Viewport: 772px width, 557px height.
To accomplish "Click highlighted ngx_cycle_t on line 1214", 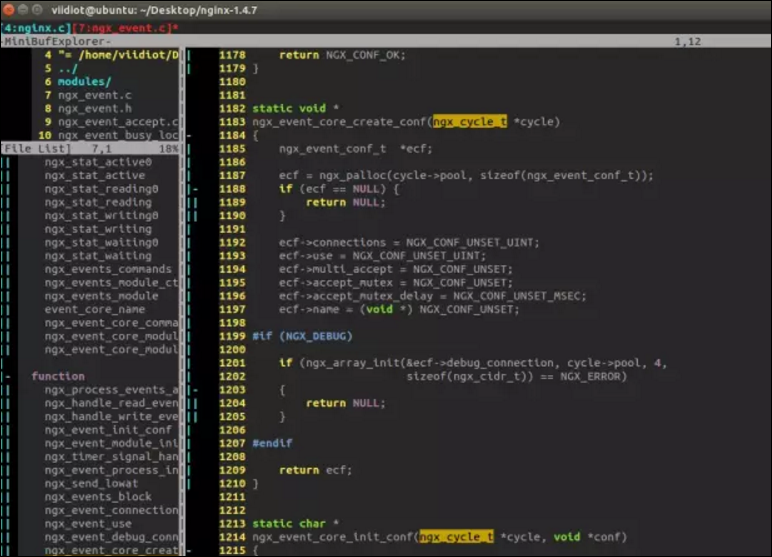I will (456, 537).
